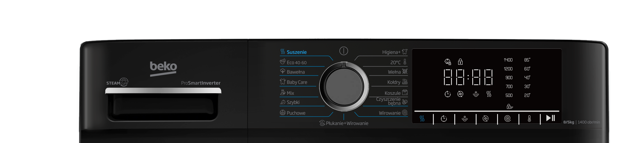The height and width of the screenshot is (143, 644).
Task: Tap the delay timer touch button
Action: coord(444,119)
